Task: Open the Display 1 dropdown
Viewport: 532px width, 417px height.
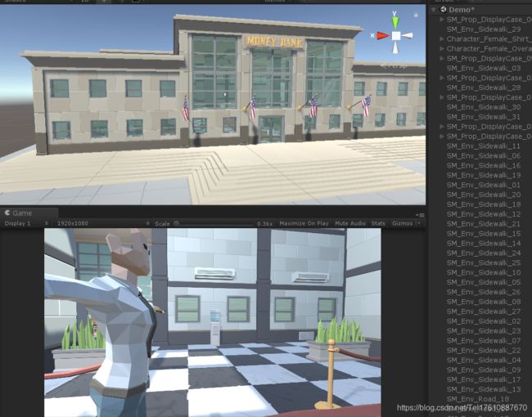Action: tap(25, 223)
